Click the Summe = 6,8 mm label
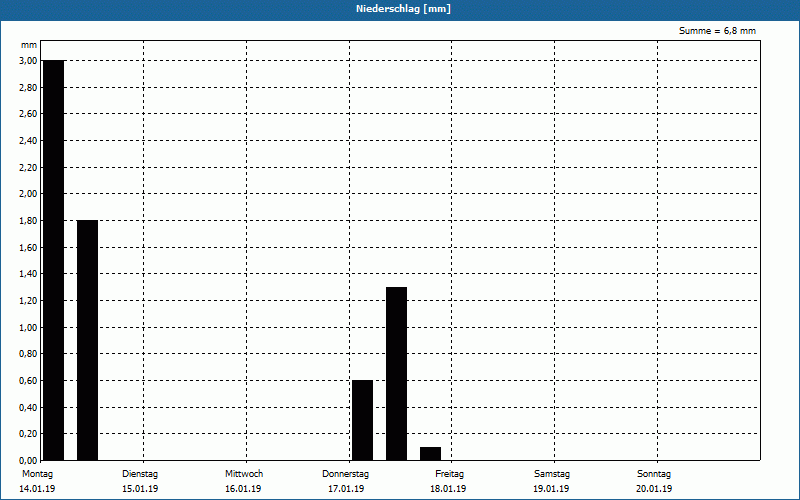Screen dimensions: 800x500 pos(717,31)
